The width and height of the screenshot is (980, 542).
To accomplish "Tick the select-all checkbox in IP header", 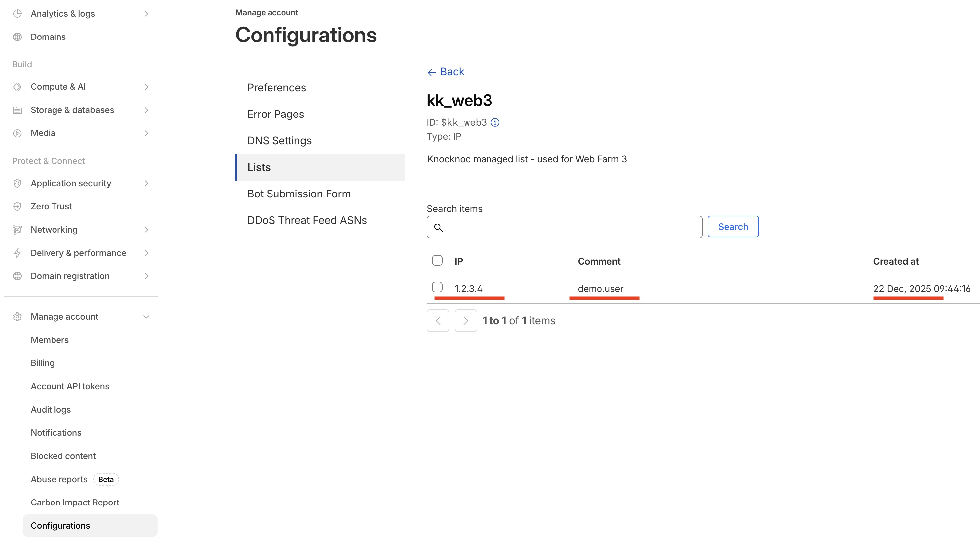I will 437,260.
